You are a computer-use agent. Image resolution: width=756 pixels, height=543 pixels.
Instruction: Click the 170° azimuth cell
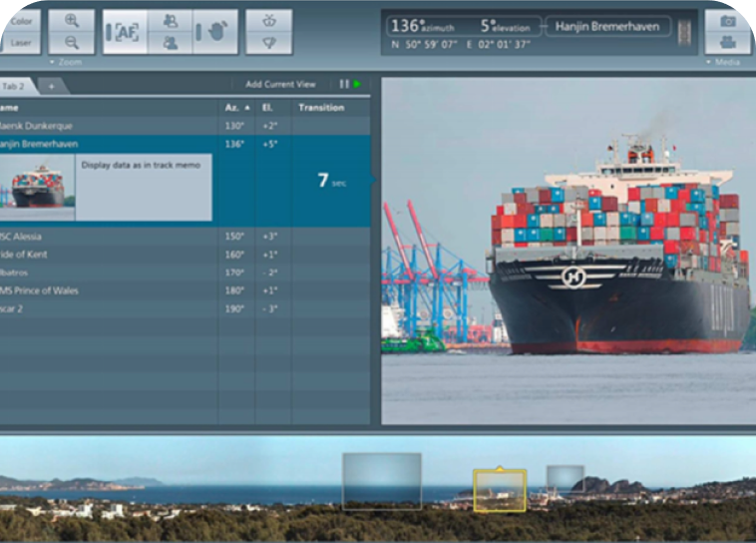pyautogui.click(x=234, y=272)
